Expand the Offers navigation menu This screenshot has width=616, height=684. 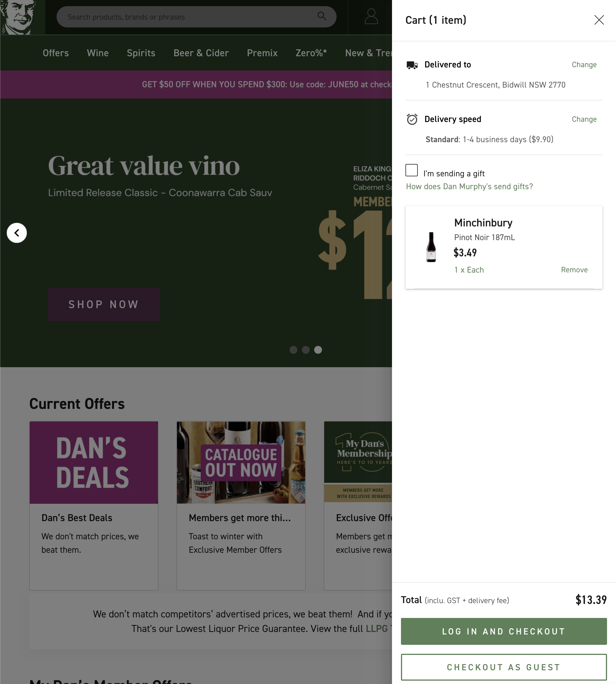pos(55,53)
